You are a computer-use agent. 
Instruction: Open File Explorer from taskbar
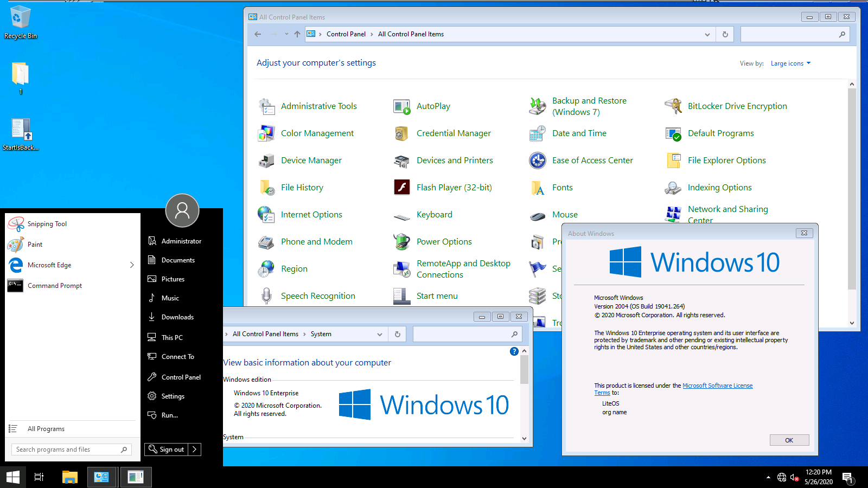pos(70,477)
